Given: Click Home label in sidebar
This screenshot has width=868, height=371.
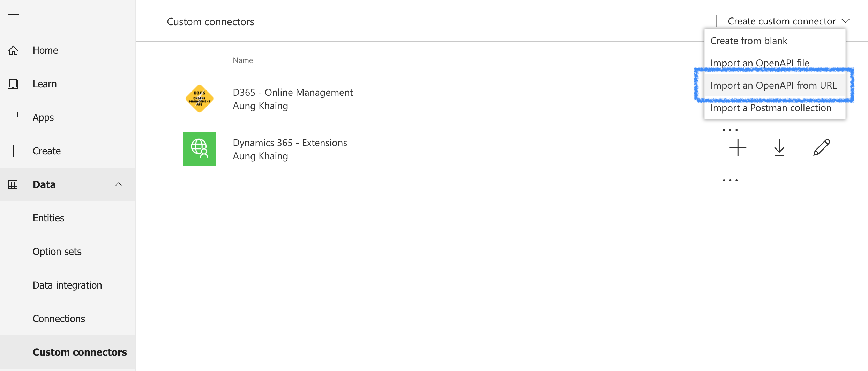Looking at the screenshot, I should (45, 50).
